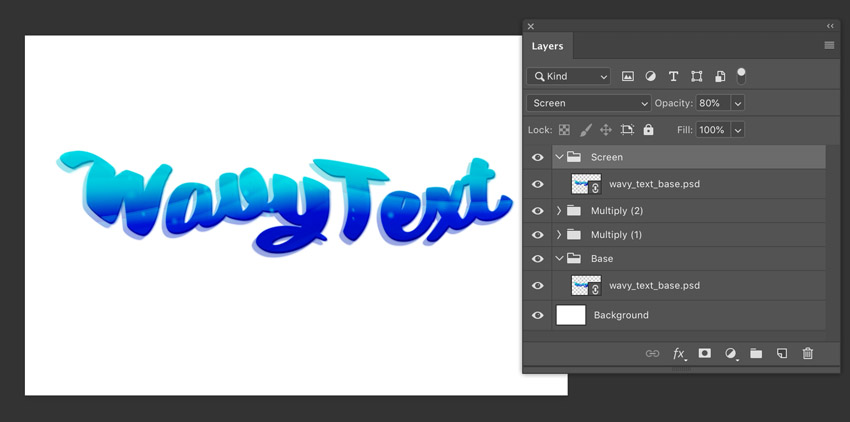Hide the Base group with eye icon
This screenshot has width=850, height=422.
pos(537,259)
